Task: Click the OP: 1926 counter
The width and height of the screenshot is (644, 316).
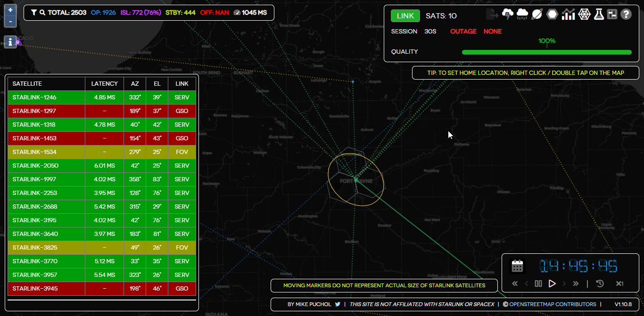Action: tap(103, 13)
